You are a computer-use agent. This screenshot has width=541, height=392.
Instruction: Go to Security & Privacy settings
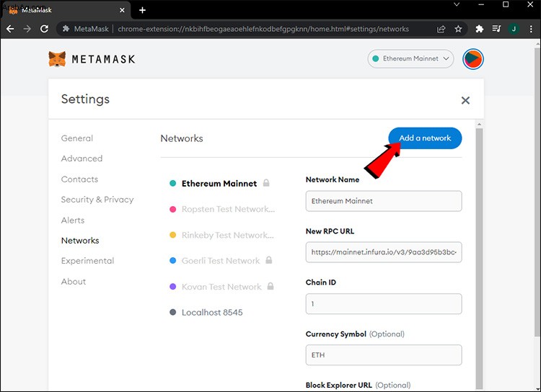tap(97, 200)
